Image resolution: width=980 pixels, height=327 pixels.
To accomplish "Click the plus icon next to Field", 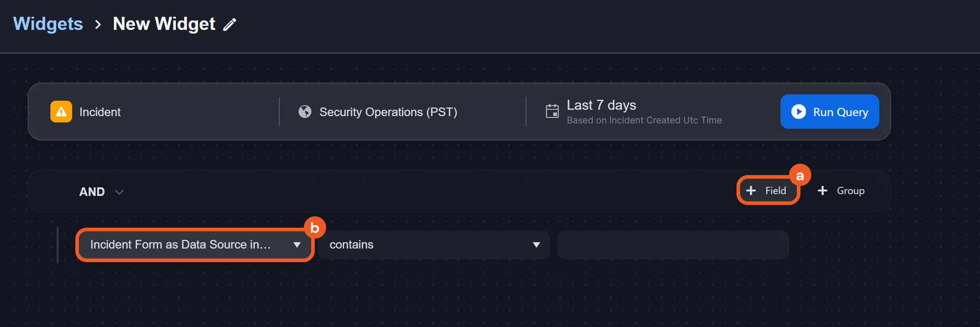I will click(x=751, y=190).
